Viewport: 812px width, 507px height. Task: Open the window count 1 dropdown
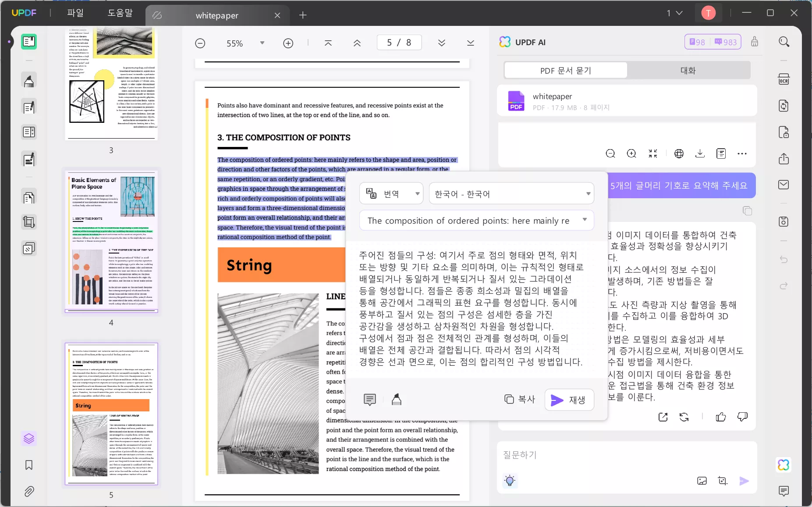[x=675, y=13]
